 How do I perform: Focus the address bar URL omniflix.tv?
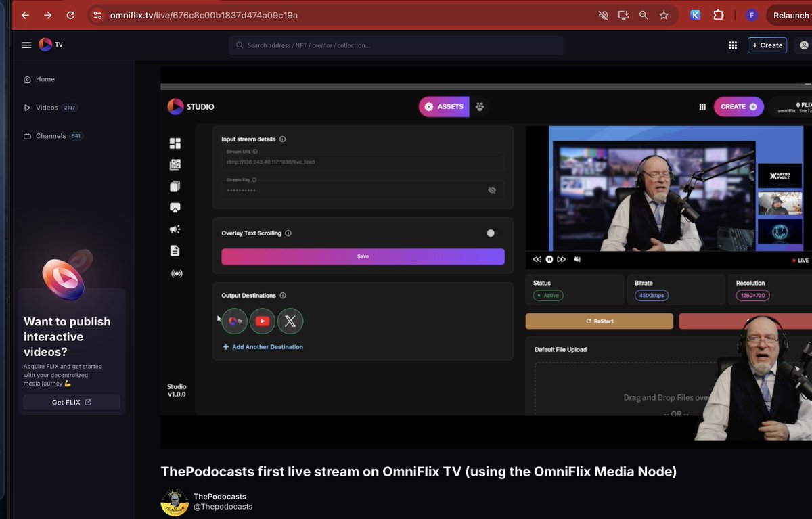(204, 15)
